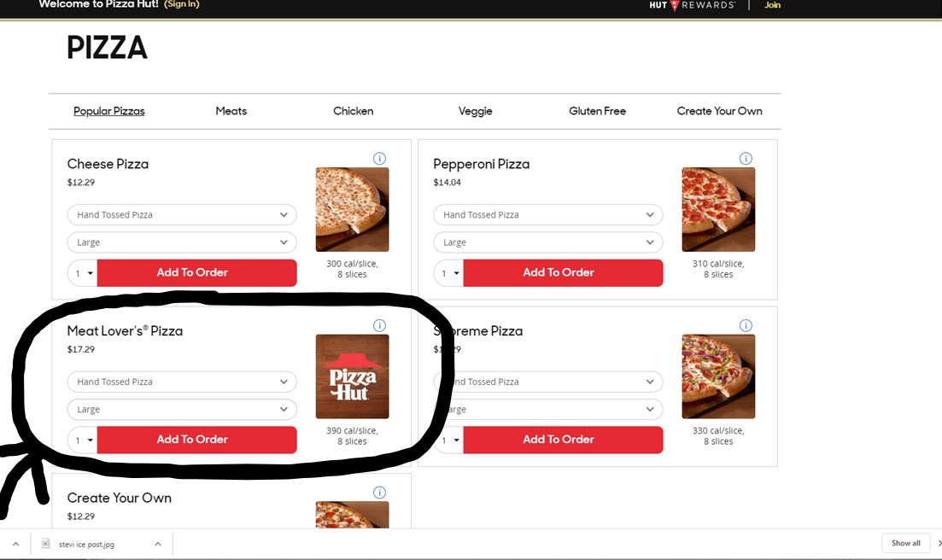Open Pepperoni Pizza size dropdown
Screen dimensions: 942x560
point(547,242)
